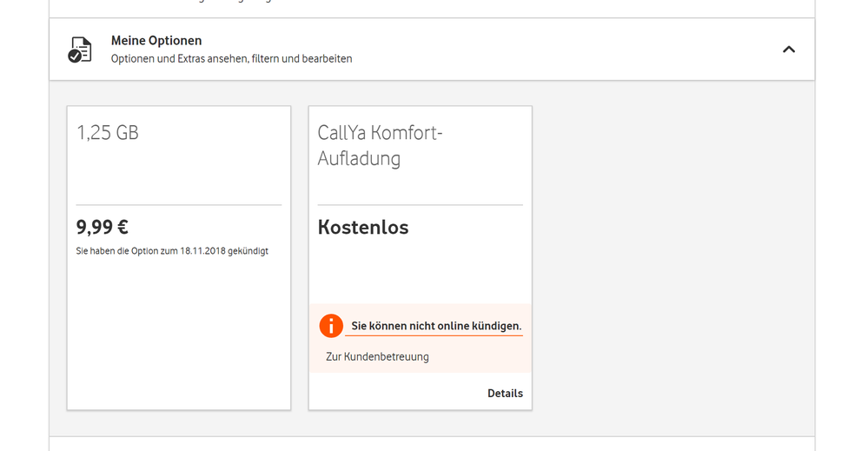Click the divider line under CallYa Komfort-Aufladung
The height and width of the screenshot is (451, 868).
point(420,205)
